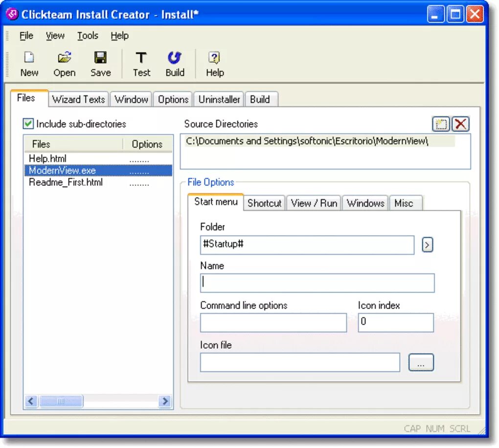Click the New toolbar icon
The image size is (499, 448).
point(29,64)
